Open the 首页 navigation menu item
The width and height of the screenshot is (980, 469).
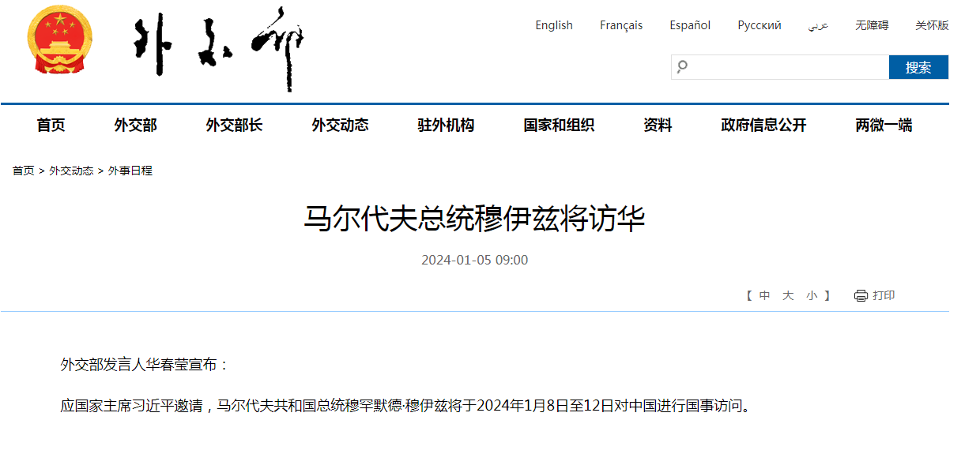pyautogui.click(x=51, y=125)
